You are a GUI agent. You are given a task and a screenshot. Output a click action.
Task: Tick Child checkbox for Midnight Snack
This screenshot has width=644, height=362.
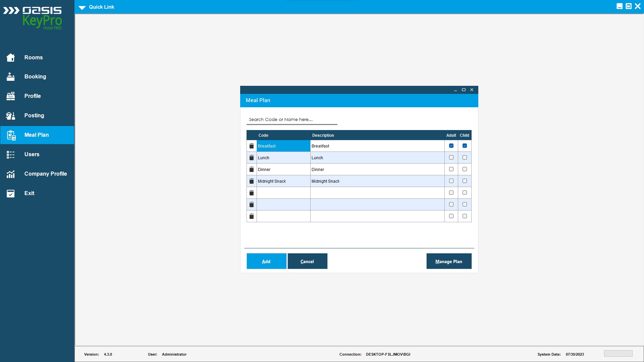click(465, 181)
